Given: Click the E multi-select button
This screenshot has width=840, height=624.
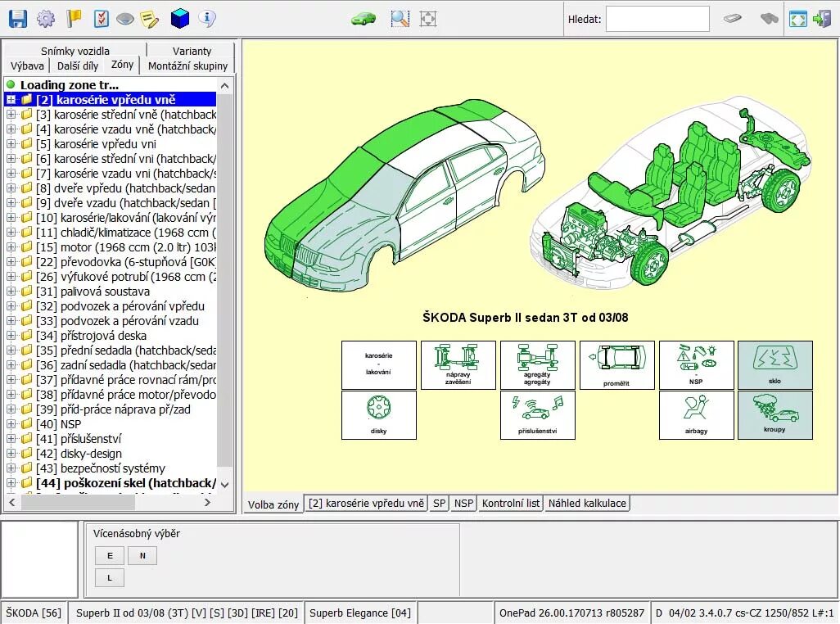Looking at the screenshot, I should pos(110,555).
